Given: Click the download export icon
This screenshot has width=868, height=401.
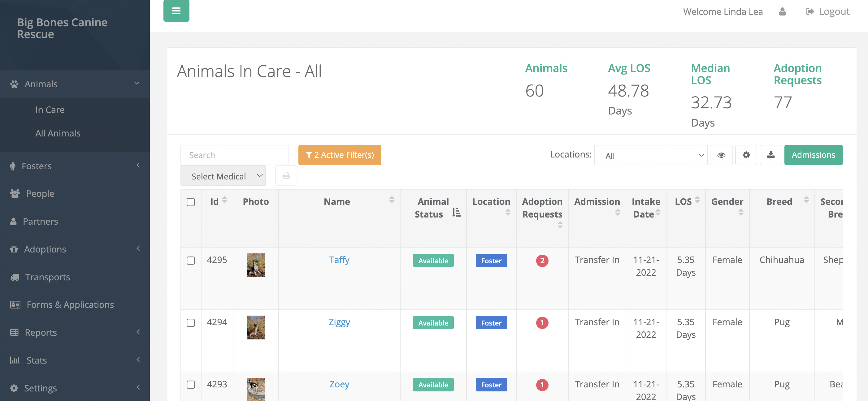Looking at the screenshot, I should (770, 155).
